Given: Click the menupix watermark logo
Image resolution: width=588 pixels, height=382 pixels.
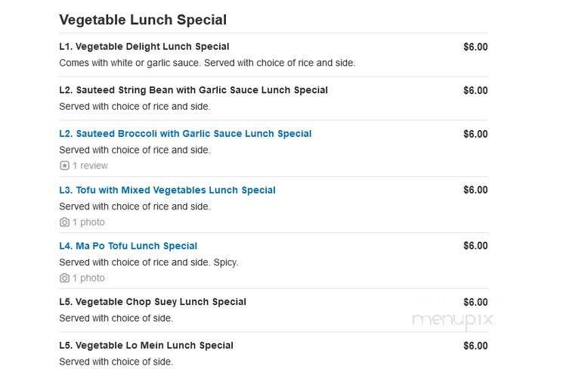Looking at the screenshot, I should click(x=452, y=320).
